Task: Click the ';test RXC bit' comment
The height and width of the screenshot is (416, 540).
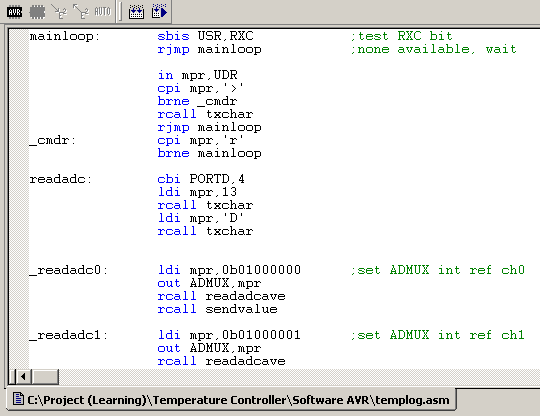Action: pyautogui.click(x=401, y=36)
